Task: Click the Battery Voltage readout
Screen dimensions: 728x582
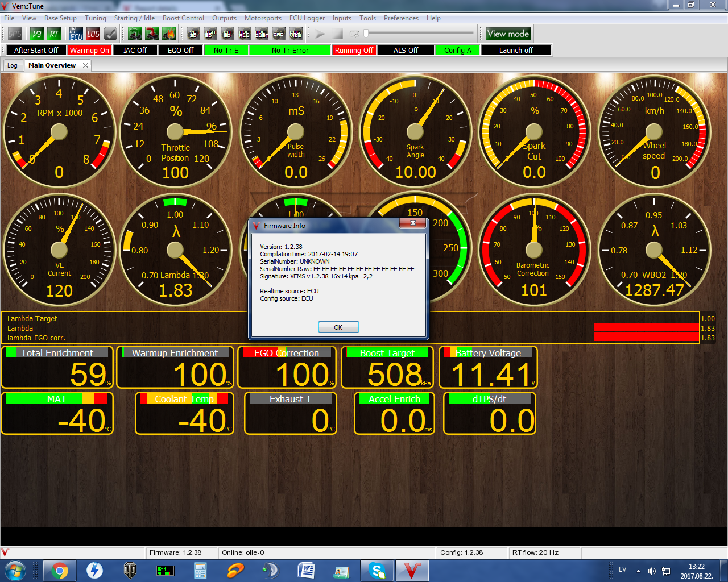Action: pyautogui.click(x=488, y=368)
